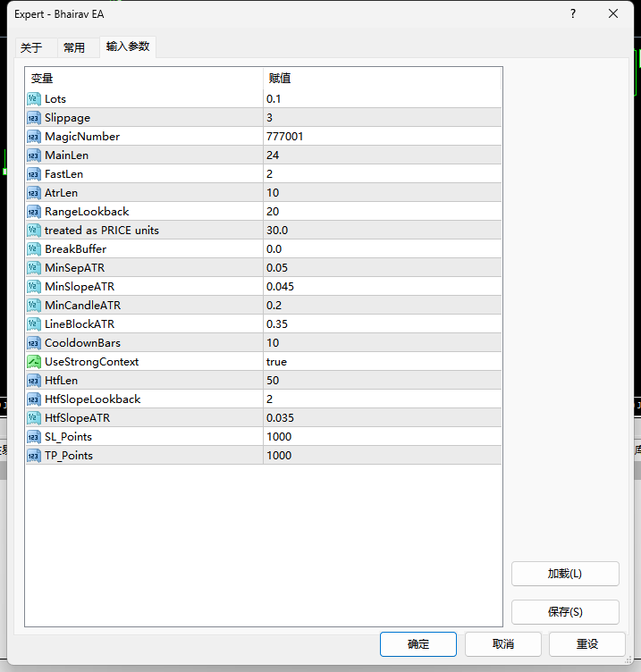Select the TP_Points value 1000
This screenshot has width=641, height=672.
tap(383, 456)
